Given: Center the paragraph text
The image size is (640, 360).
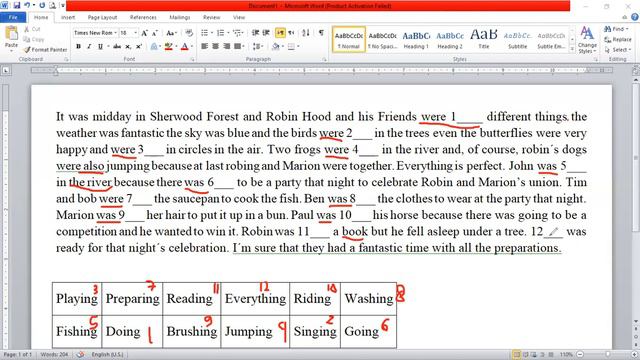Looking at the screenshot, I should [x=215, y=47].
